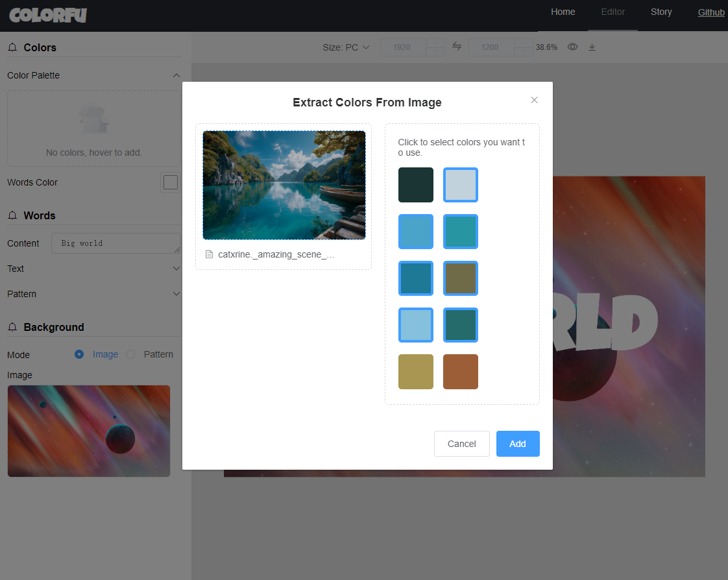Click the width field showing 1920
This screenshot has width=728, height=580.
402,47
